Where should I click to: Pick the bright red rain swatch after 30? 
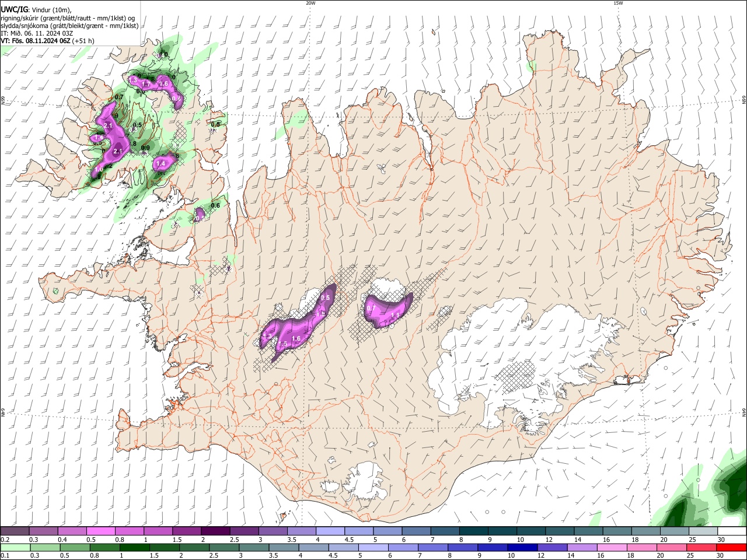731,547
